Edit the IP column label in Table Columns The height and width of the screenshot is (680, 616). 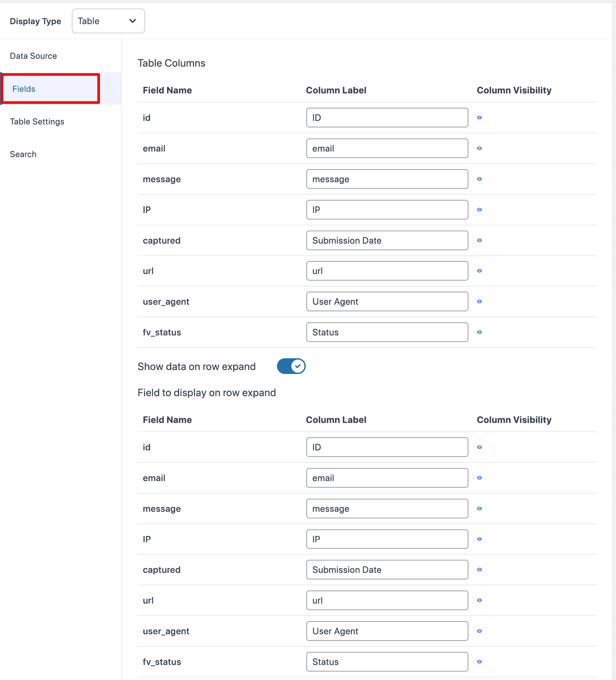coord(387,210)
